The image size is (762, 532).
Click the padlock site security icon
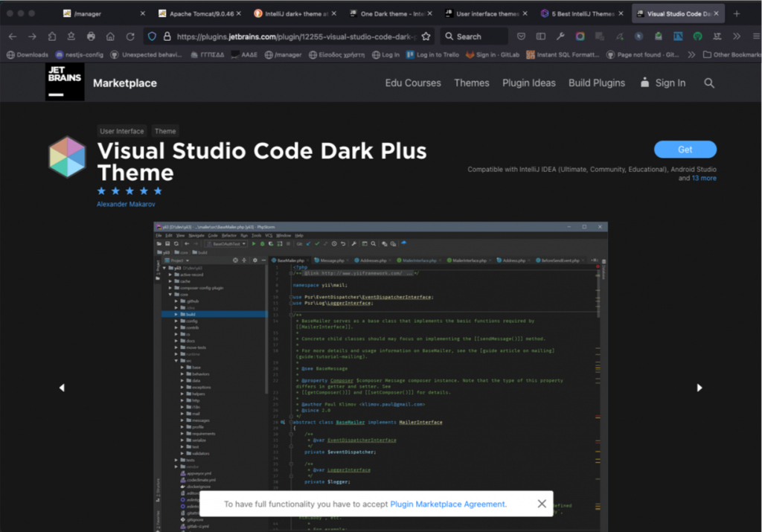(167, 36)
